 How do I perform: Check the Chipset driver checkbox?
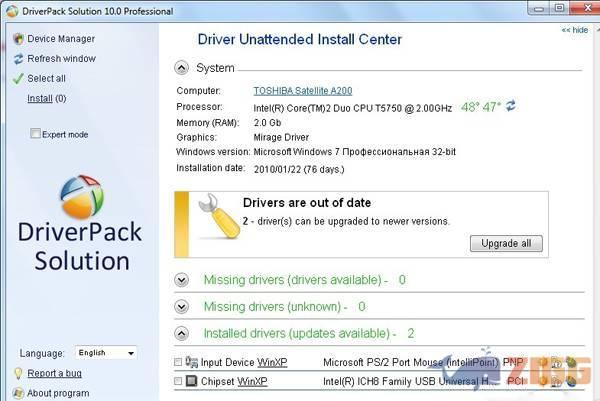178,381
